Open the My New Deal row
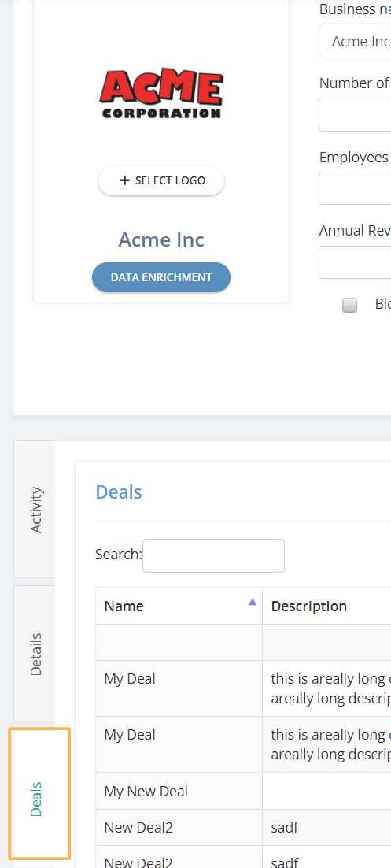 pyautogui.click(x=243, y=791)
